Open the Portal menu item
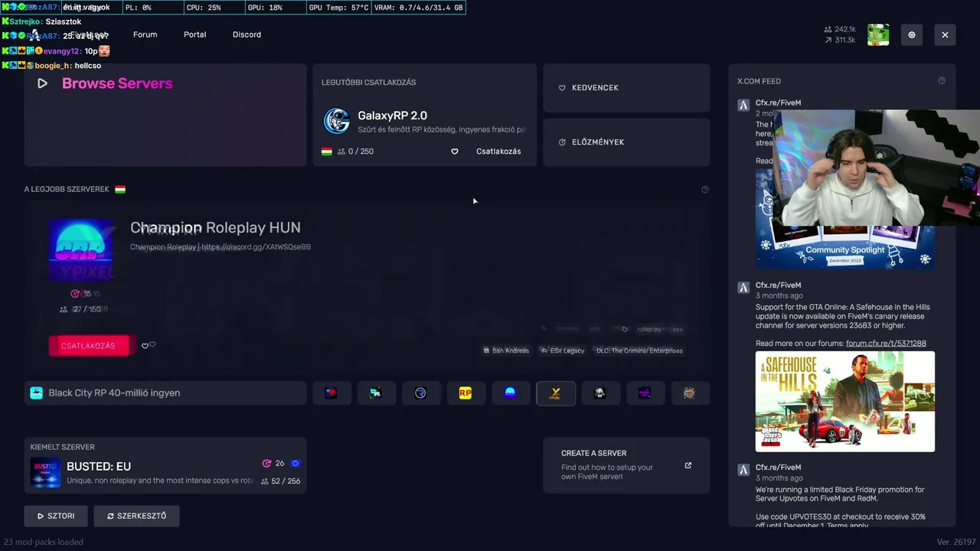Viewport: 980px width, 551px height. pos(194,35)
